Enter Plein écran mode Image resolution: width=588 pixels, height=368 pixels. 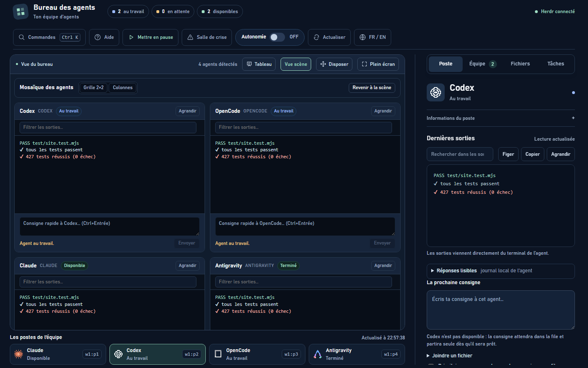(x=378, y=64)
